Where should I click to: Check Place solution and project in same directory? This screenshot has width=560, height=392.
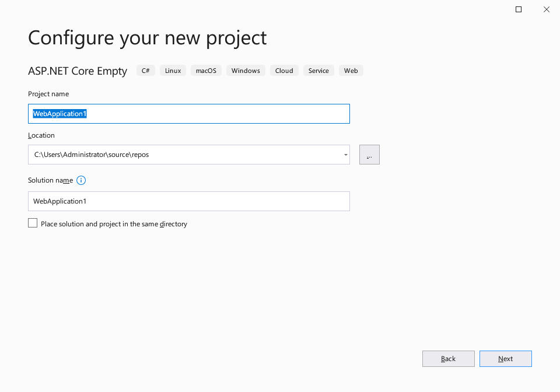click(33, 223)
